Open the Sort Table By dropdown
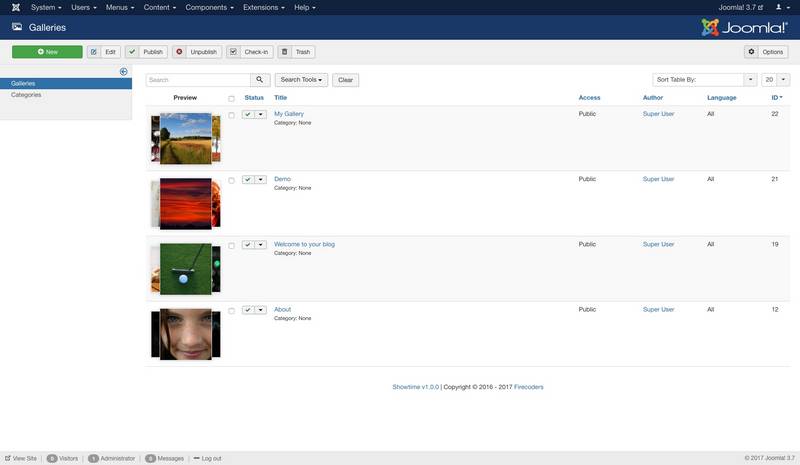Image resolution: width=800 pixels, height=465 pixels. click(705, 80)
